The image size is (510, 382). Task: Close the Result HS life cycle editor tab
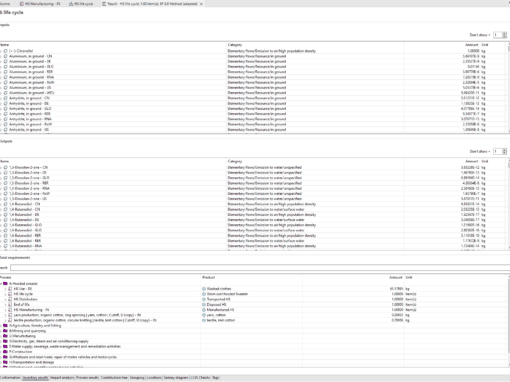[x=201, y=4]
